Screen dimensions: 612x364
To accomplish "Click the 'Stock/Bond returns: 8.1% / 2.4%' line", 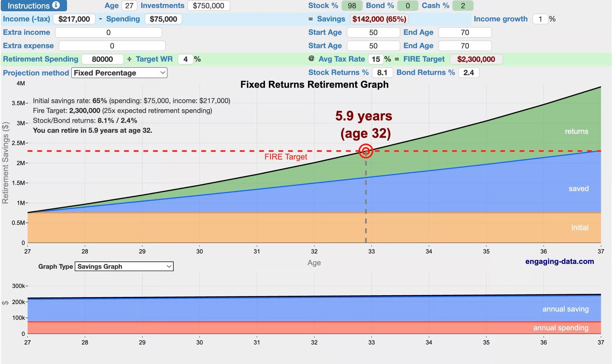I will pos(85,120).
